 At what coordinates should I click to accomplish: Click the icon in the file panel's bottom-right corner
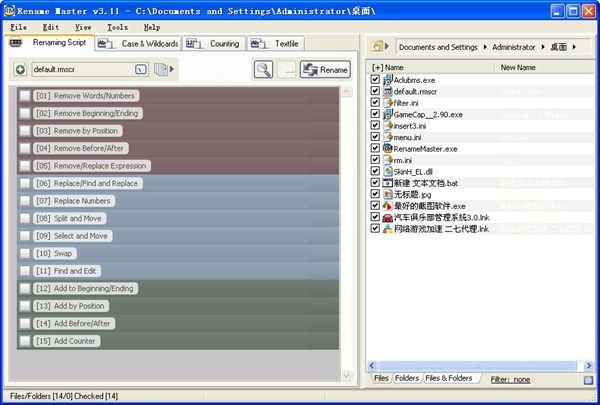pyautogui.click(x=588, y=380)
